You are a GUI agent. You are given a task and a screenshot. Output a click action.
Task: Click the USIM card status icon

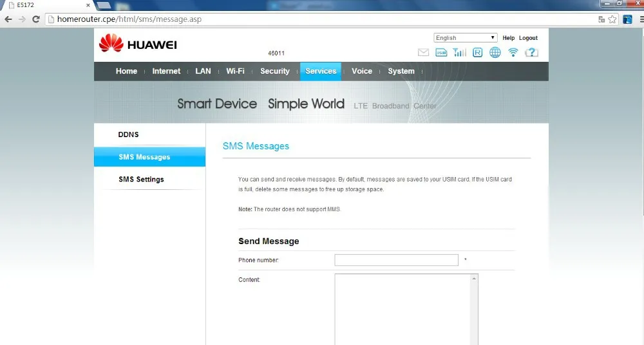[441, 53]
